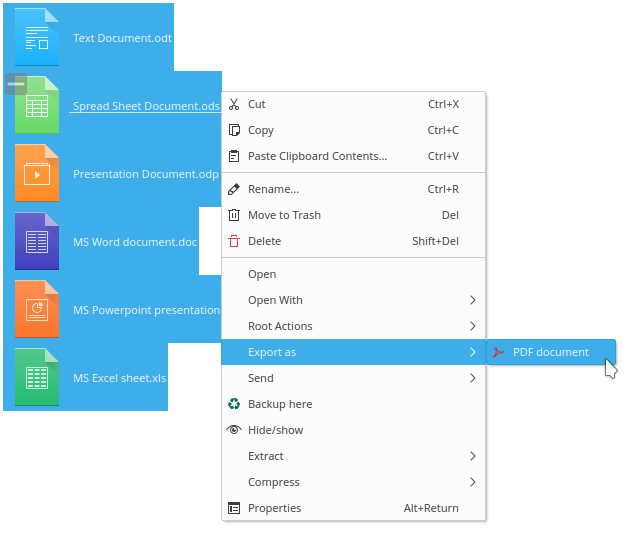Click the MS Excel sheet.xls icon
The image size is (637, 537).
(37, 377)
